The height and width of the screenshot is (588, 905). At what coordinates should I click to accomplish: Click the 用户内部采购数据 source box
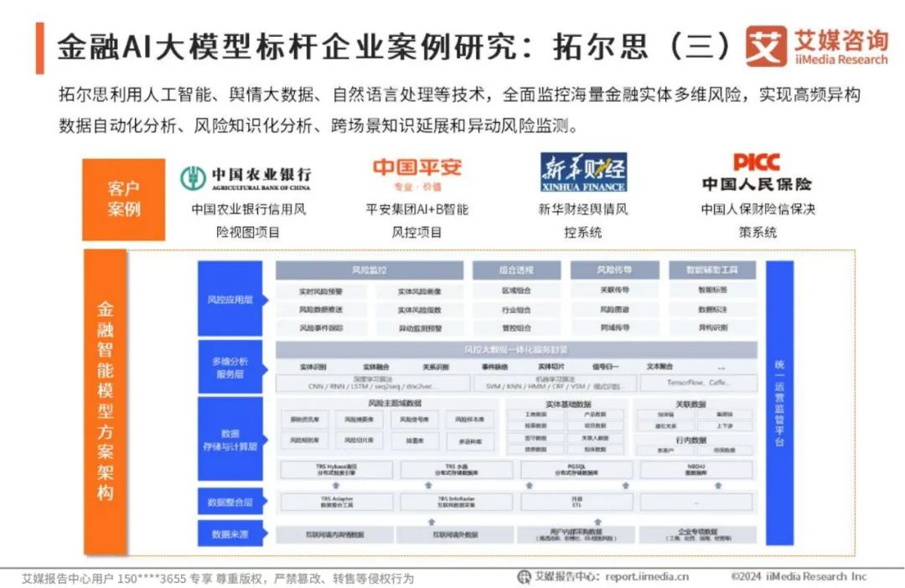[576, 535]
